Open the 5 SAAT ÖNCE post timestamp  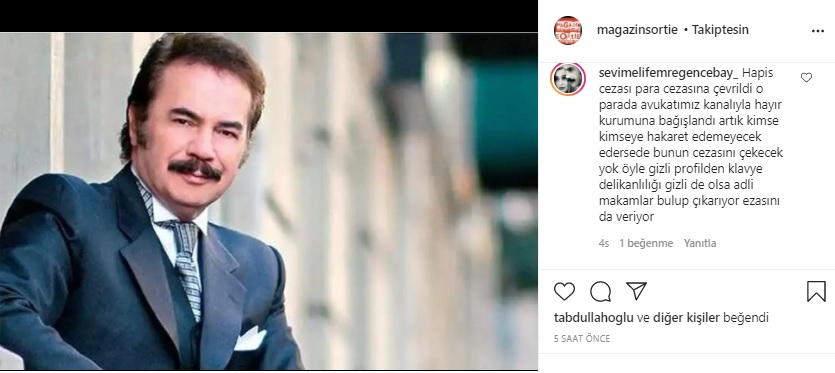tap(582, 338)
